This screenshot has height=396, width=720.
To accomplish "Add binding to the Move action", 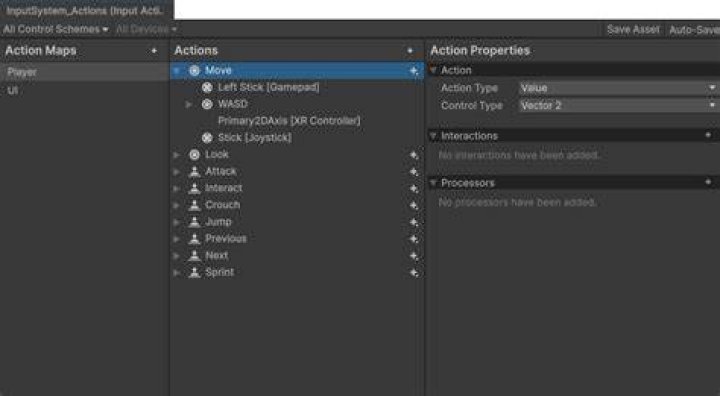I will coord(414,71).
